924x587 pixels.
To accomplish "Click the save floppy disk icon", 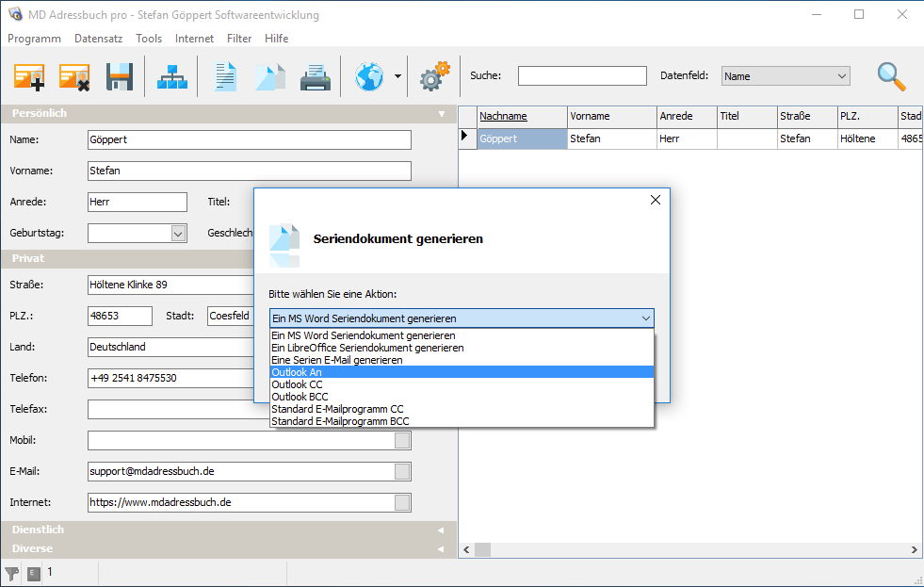I will tap(120, 76).
